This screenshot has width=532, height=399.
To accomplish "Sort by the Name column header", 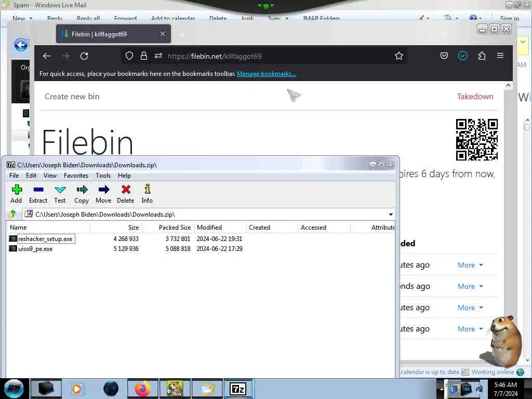I will [48, 228].
